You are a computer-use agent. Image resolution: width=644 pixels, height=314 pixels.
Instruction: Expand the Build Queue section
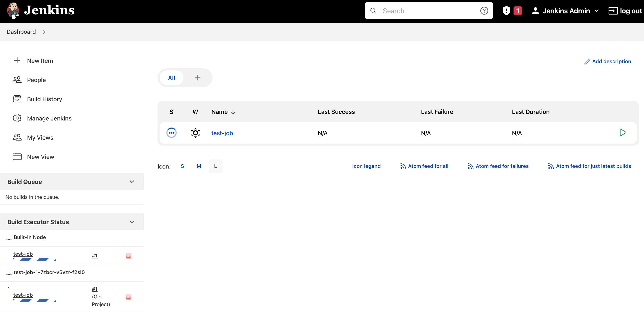pos(132,182)
